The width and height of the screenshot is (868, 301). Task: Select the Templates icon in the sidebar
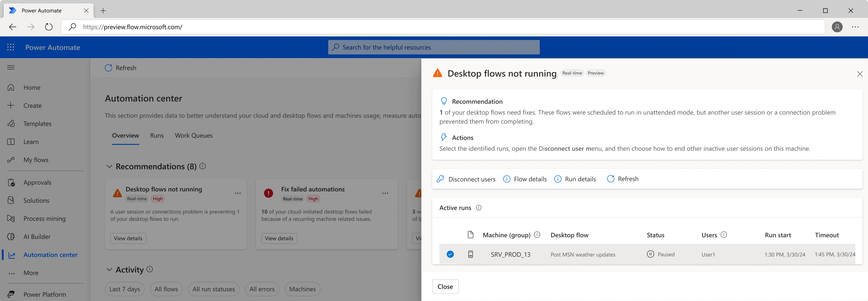11,124
